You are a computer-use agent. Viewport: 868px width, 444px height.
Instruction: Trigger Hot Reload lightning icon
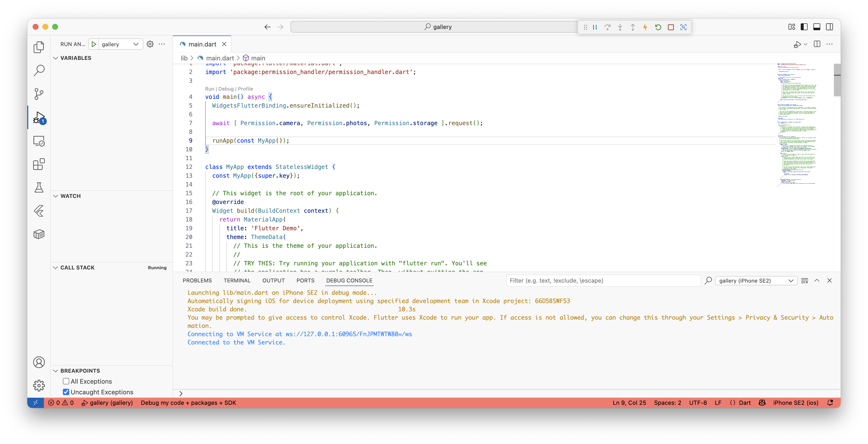pyautogui.click(x=645, y=27)
